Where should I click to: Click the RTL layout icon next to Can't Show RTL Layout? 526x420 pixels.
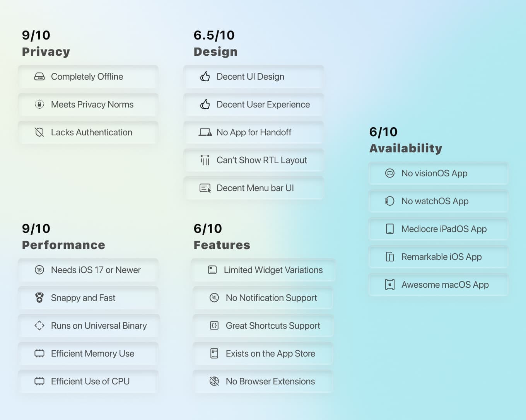click(x=205, y=160)
